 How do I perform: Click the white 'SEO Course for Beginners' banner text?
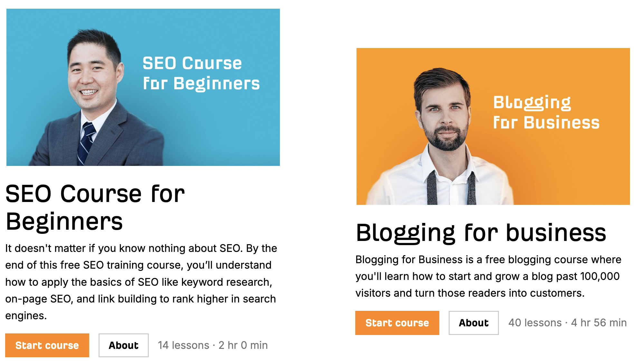click(200, 73)
